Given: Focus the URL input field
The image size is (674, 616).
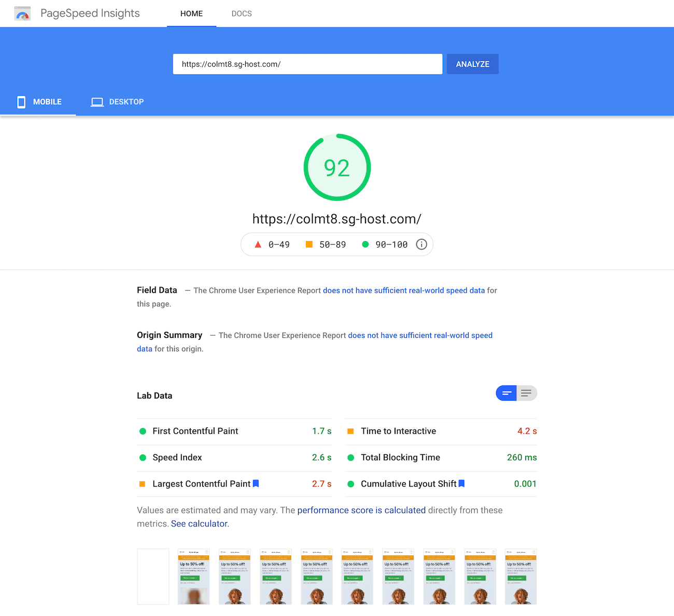Looking at the screenshot, I should 307,64.
